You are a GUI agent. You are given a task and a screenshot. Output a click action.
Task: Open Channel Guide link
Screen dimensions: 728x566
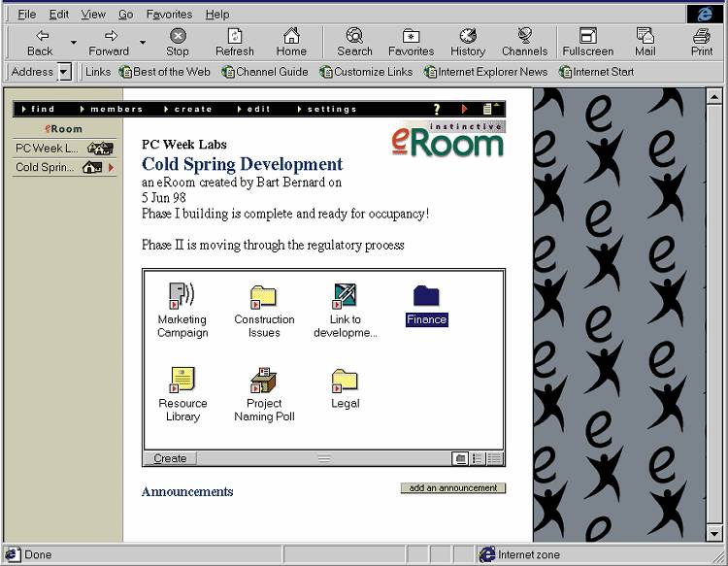(x=265, y=72)
